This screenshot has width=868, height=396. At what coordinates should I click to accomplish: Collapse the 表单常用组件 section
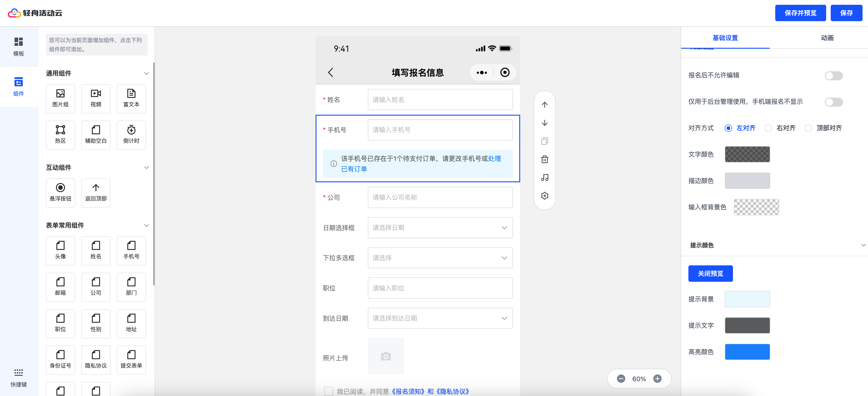click(146, 225)
